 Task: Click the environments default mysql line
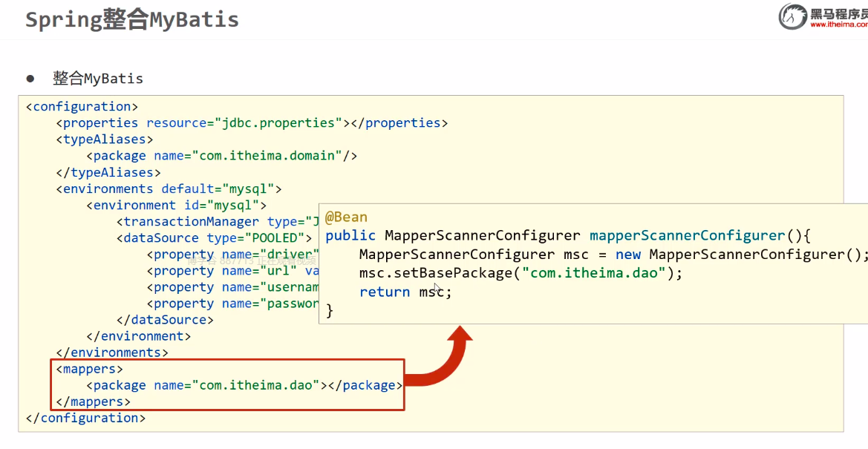[169, 189]
